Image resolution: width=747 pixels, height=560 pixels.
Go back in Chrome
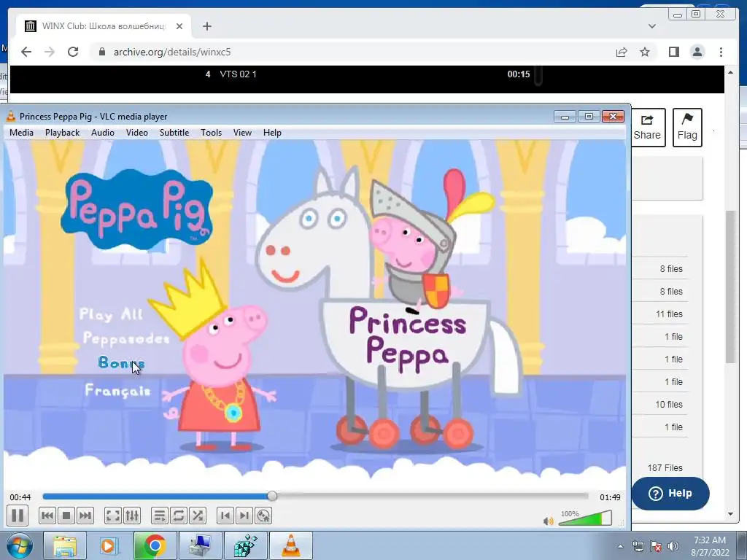tap(26, 52)
